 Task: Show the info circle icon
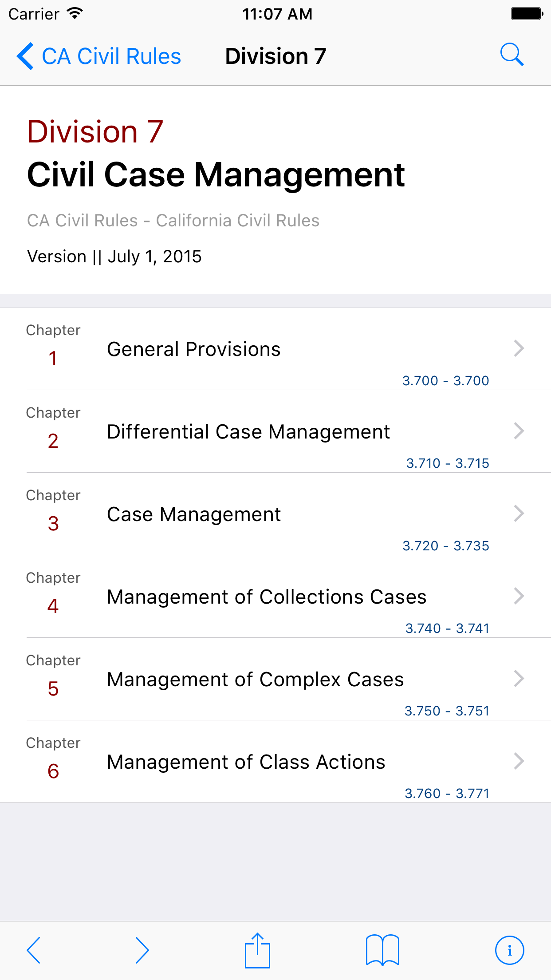509,950
